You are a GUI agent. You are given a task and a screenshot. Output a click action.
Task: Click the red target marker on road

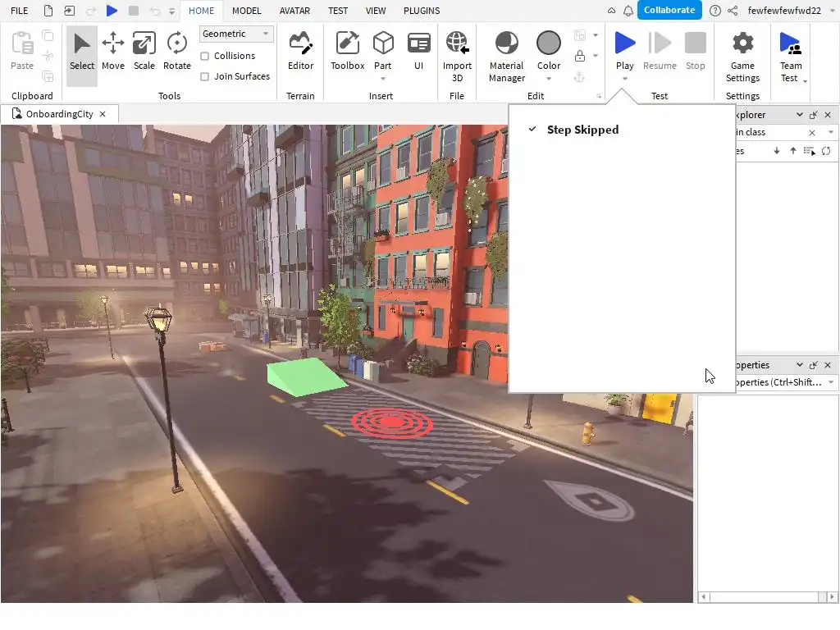(x=391, y=422)
